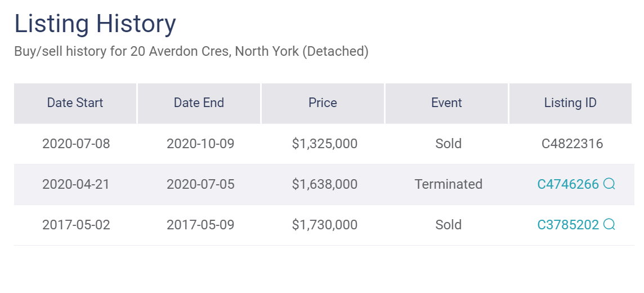Click the Event column header
Image resolution: width=644 pixels, height=293 pixels.
click(446, 103)
